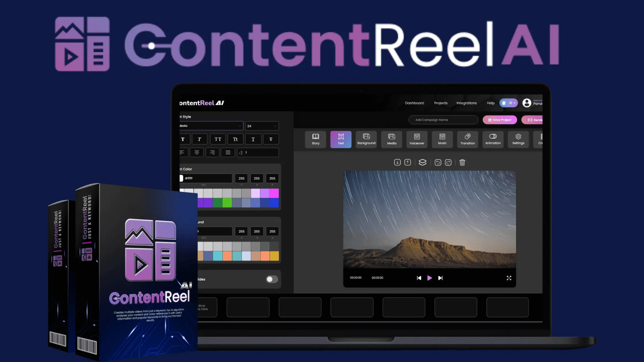Viewport: 644px width, 362px height.
Task: Select the Transition panel
Action: (x=467, y=139)
